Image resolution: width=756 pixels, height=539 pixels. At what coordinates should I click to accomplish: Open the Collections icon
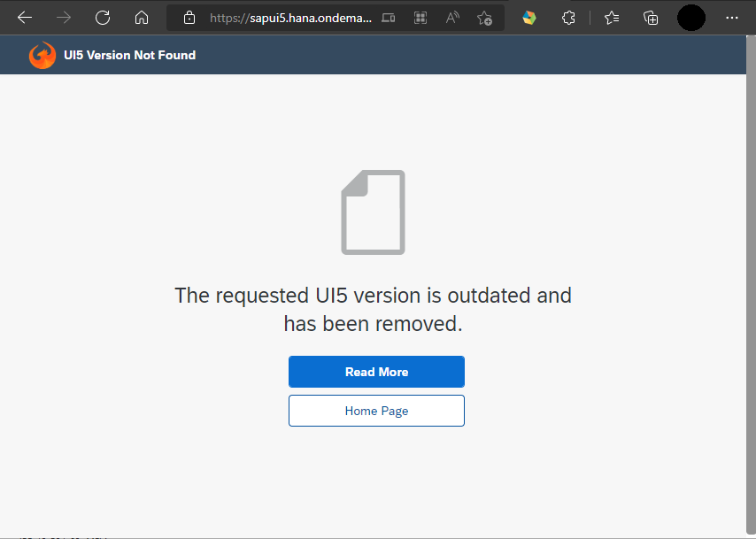point(651,18)
